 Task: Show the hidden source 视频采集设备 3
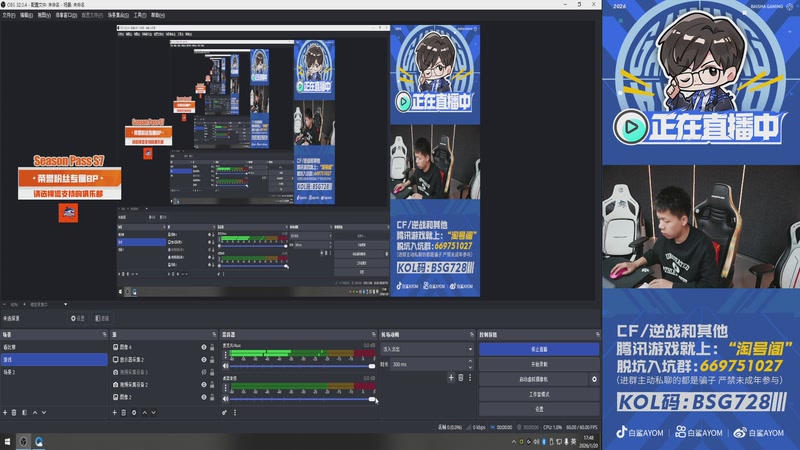[204, 372]
